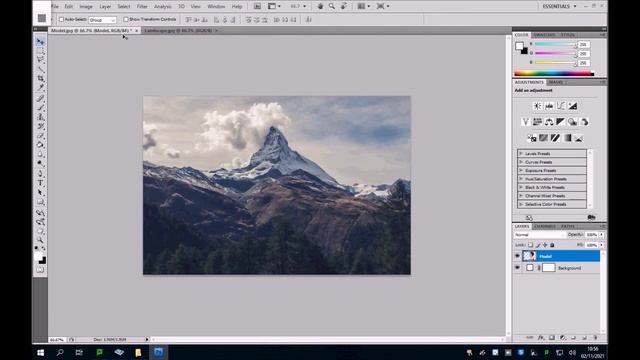
Task: Select the Lasso tool
Action: pos(40,60)
